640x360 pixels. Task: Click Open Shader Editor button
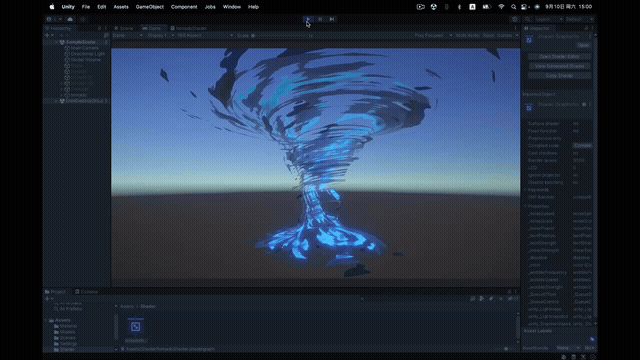(559, 56)
